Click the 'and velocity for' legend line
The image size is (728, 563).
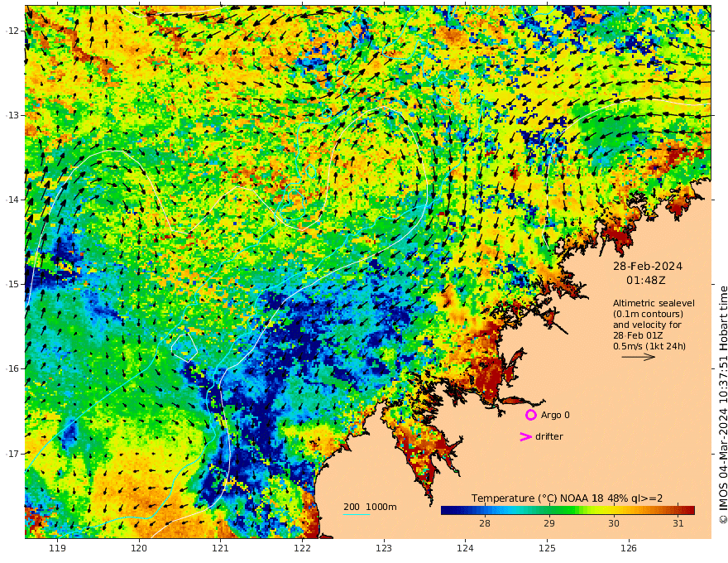click(x=647, y=325)
